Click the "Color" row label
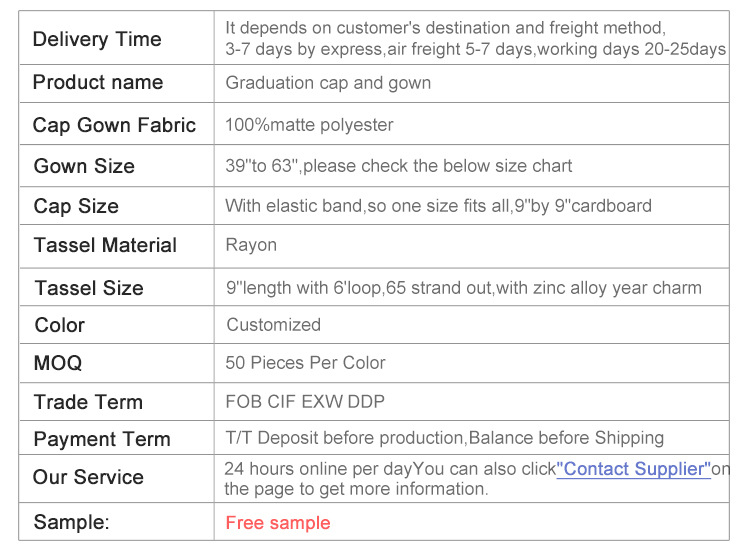This screenshot has width=750, height=556. [60, 325]
